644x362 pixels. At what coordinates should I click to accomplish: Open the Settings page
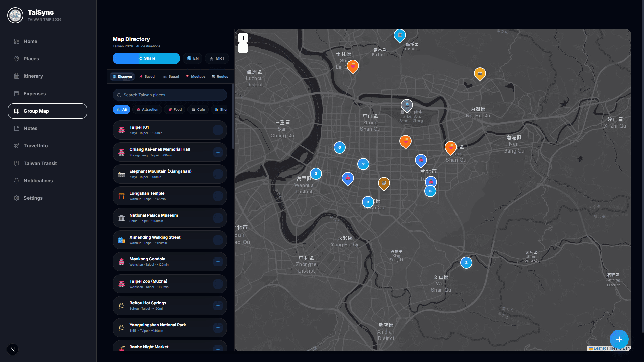tap(47, 198)
